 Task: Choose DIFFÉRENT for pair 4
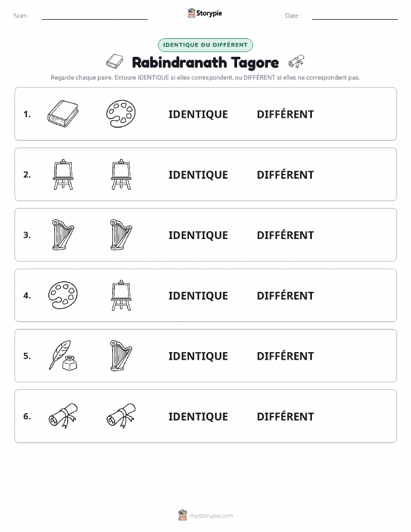click(285, 295)
